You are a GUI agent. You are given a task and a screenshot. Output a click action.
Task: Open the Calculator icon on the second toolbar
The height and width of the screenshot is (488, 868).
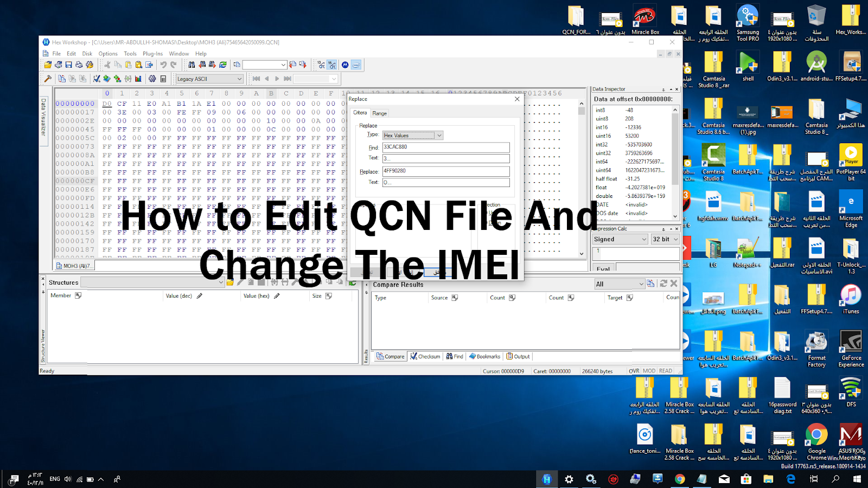163,79
